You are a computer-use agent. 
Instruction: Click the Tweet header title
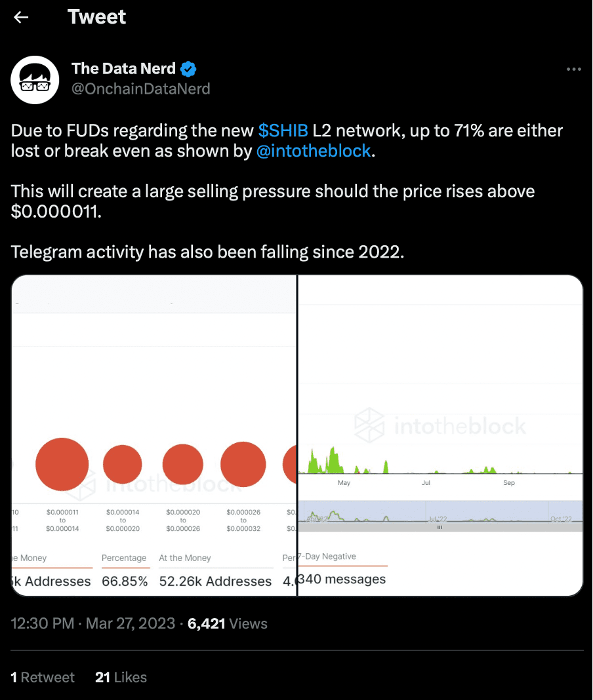coord(96,17)
